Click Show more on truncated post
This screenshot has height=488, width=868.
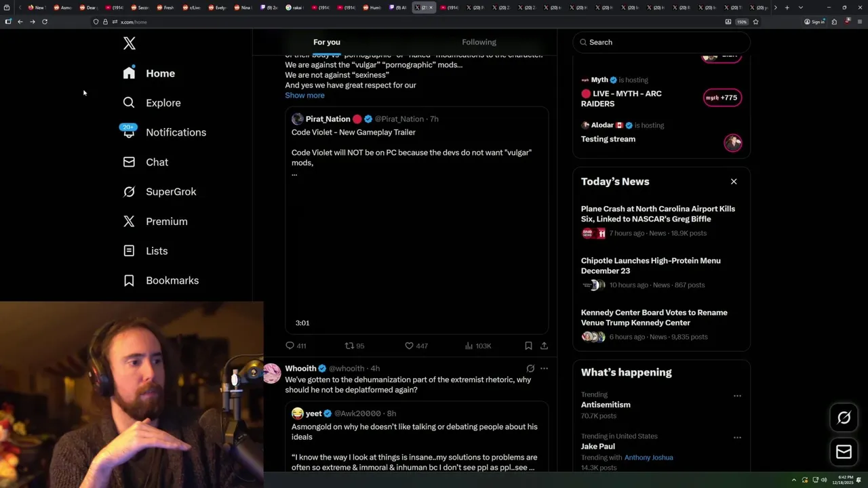[x=304, y=96]
